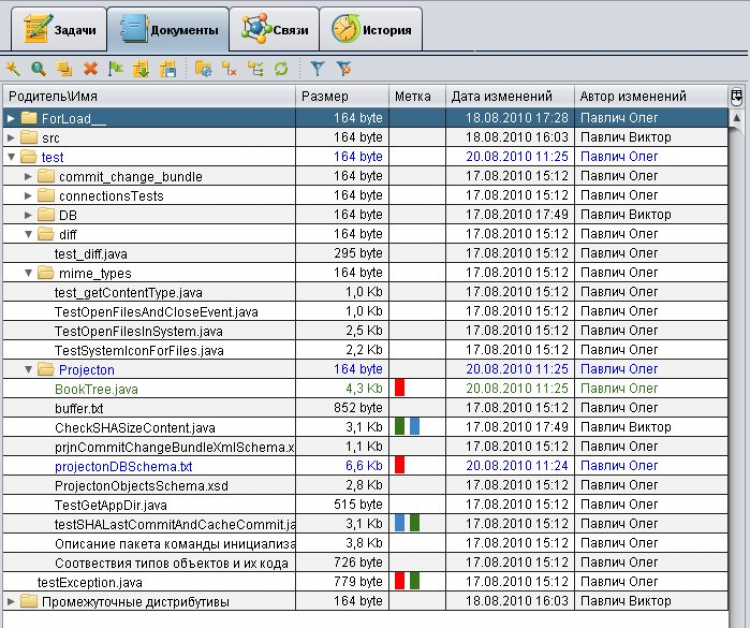The width and height of the screenshot is (750, 628).
Task: Expand the commit_change_bundle folder
Action: point(28,176)
